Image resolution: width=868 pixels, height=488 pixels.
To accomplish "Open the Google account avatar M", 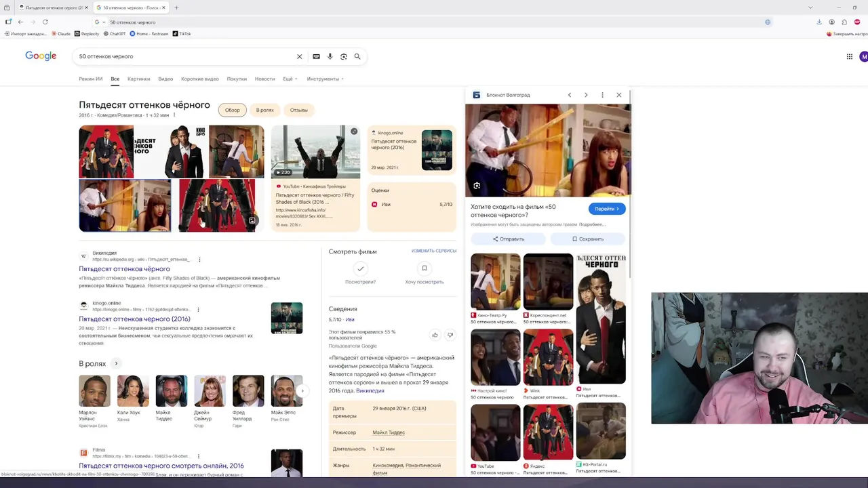I will [863, 56].
